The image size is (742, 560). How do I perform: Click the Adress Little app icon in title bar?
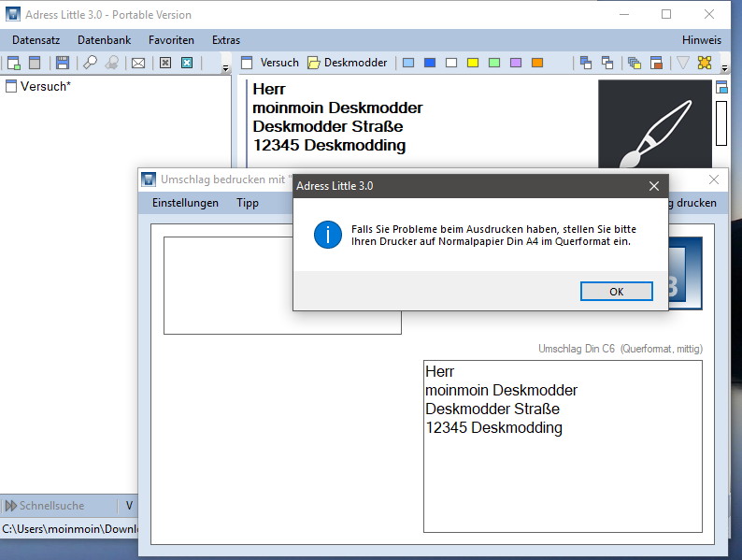[13, 14]
